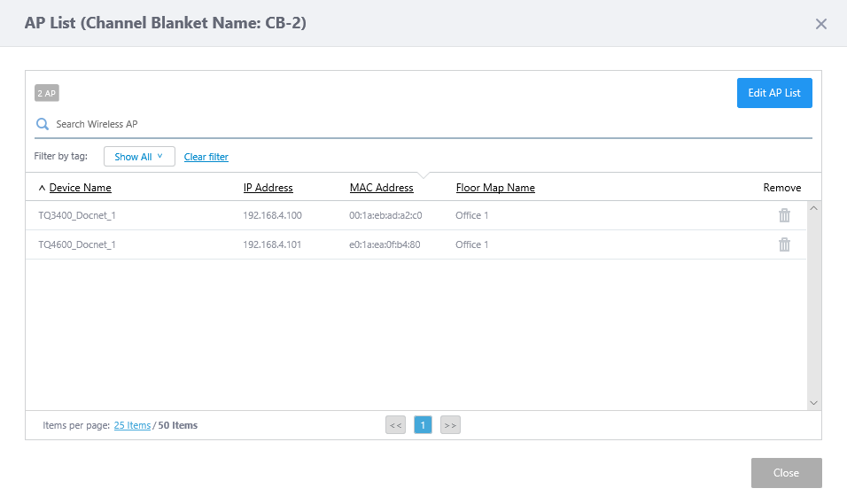This screenshot has height=504, width=847.
Task: Open the Show All tag filter dropdown
Action: point(139,157)
